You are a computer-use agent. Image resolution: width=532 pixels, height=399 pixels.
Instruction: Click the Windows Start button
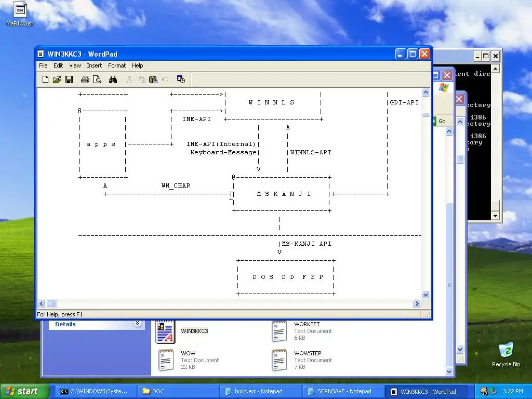click(x=24, y=391)
